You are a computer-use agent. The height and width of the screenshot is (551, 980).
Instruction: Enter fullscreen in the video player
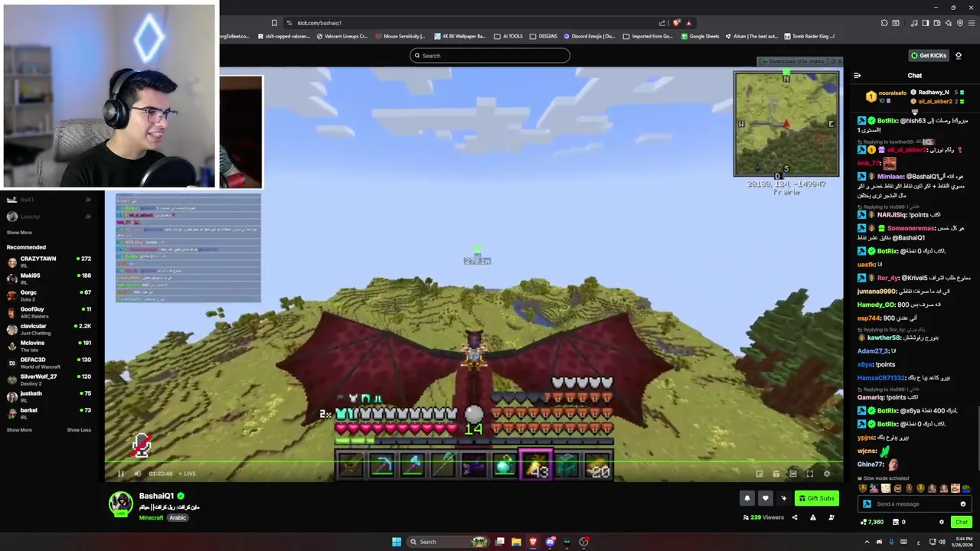810,474
